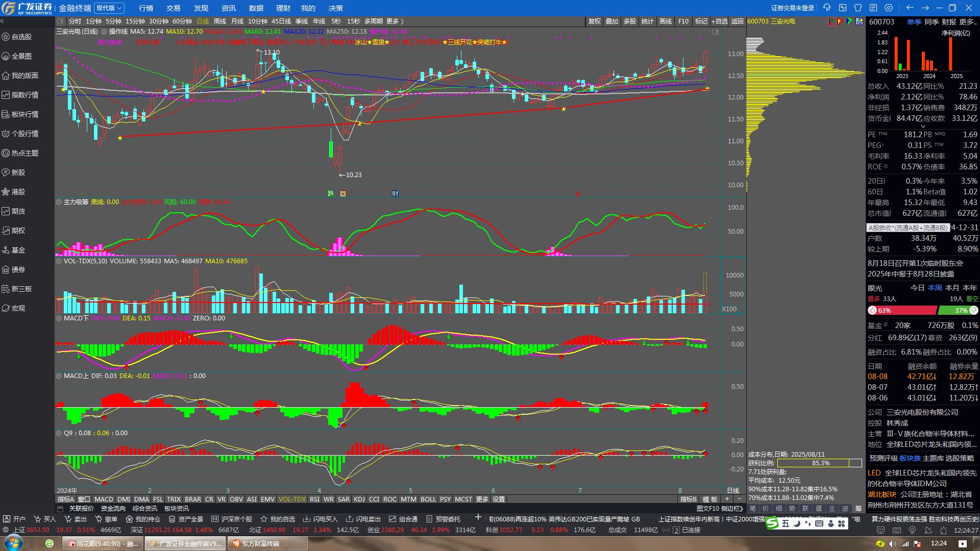
Task: Collapse the left sidebar with double chevron
Action: (3, 21)
